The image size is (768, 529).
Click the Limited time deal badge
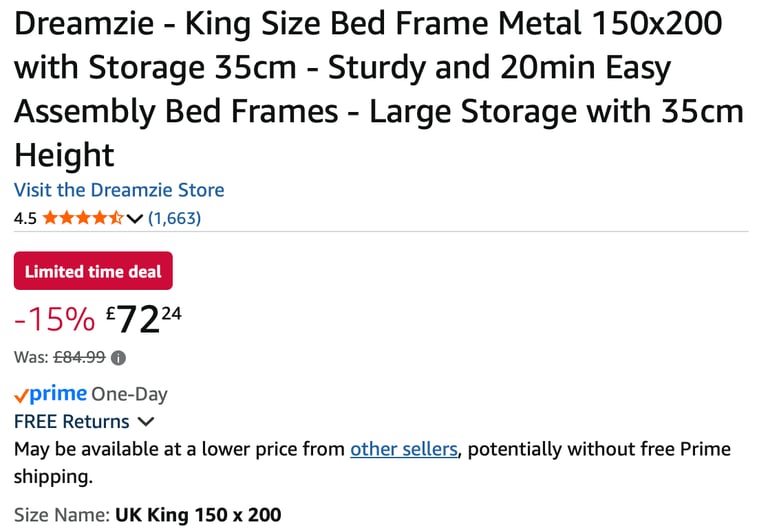point(93,271)
